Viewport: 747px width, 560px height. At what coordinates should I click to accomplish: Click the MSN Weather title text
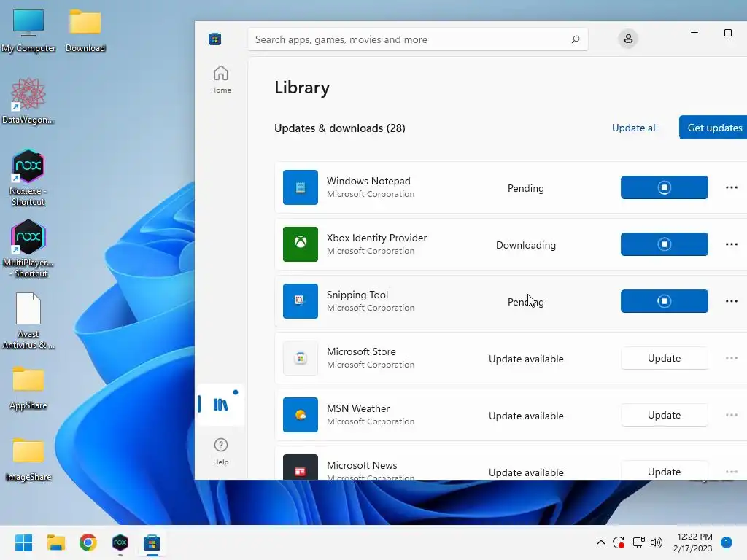(x=358, y=408)
